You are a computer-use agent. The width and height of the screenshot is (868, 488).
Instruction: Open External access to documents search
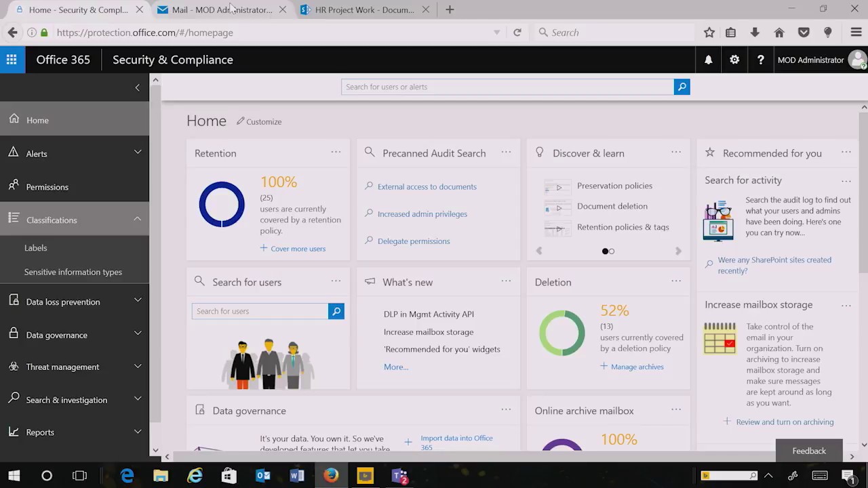(x=427, y=186)
